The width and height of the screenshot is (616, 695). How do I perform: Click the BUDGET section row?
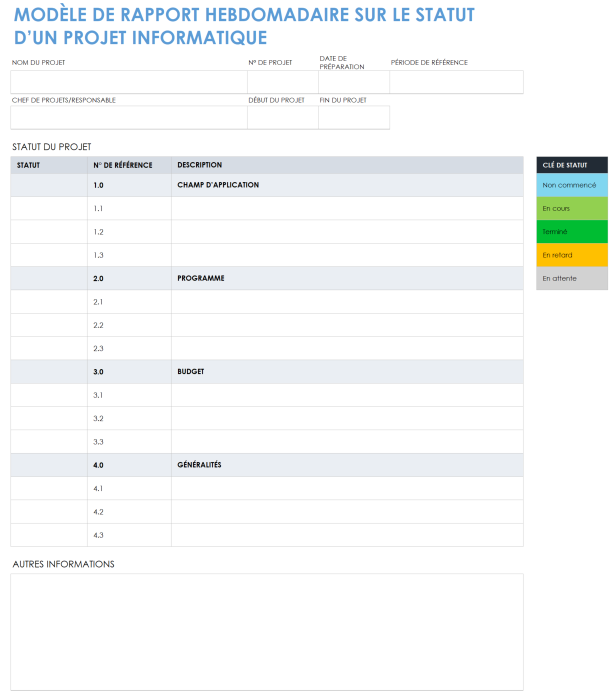coord(191,371)
